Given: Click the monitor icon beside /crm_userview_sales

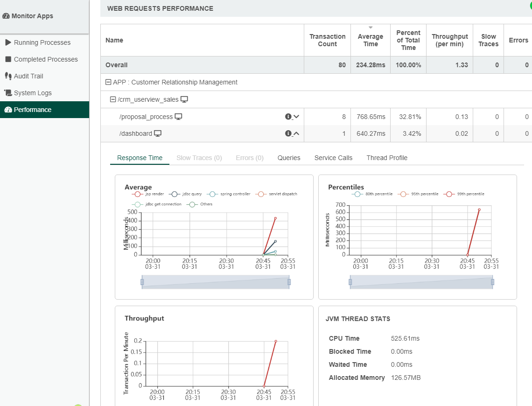Looking at the screenshot, I should coord(184,99).
